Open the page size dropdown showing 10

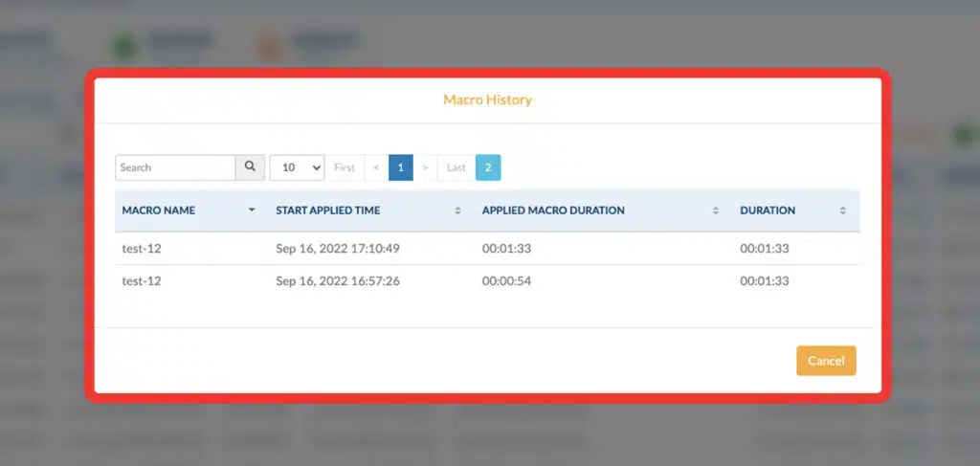(297, 167)
